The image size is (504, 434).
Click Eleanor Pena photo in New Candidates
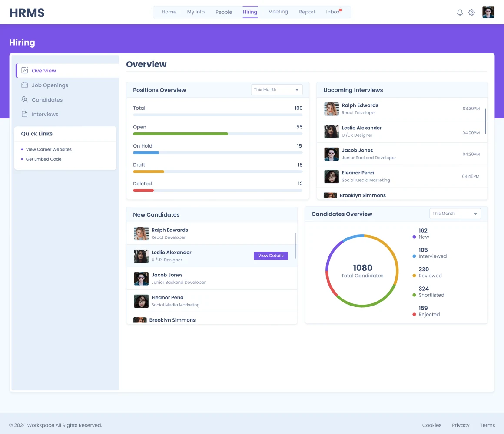pos(141,301)
